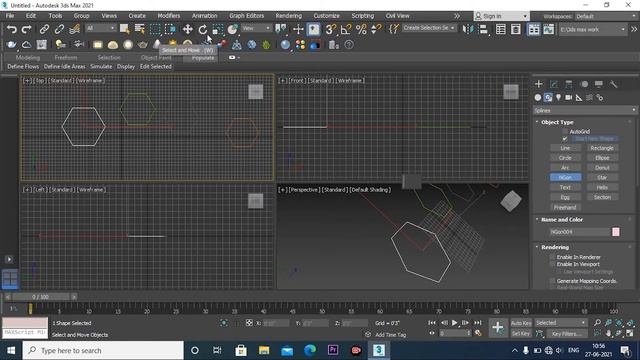Viewport: 640px width, 360px height.
Task: Toggle Absolute/Offset transform type-in mode
Action: 249,323
